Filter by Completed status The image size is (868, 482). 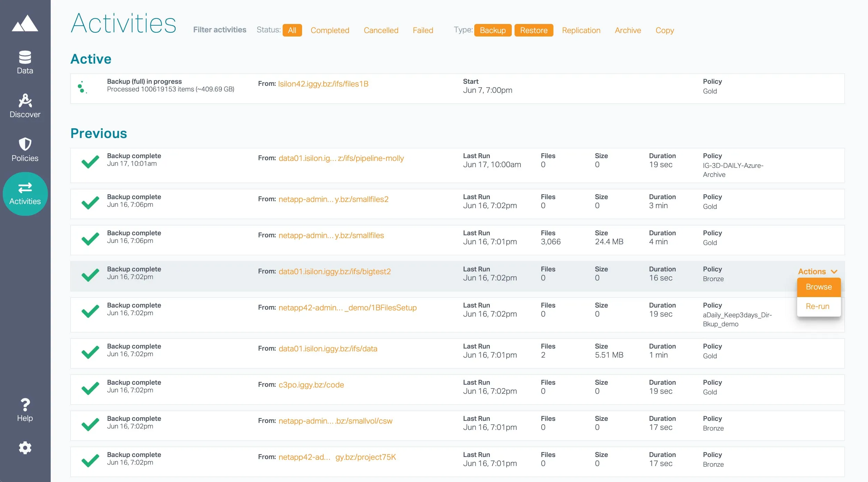click(x=330, y=30)
